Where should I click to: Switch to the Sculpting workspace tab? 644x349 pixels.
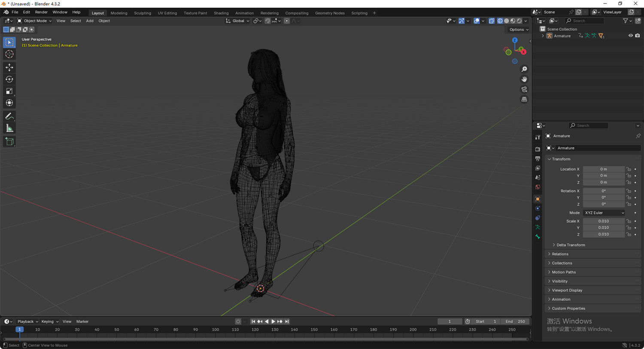[x=143, y=13]
